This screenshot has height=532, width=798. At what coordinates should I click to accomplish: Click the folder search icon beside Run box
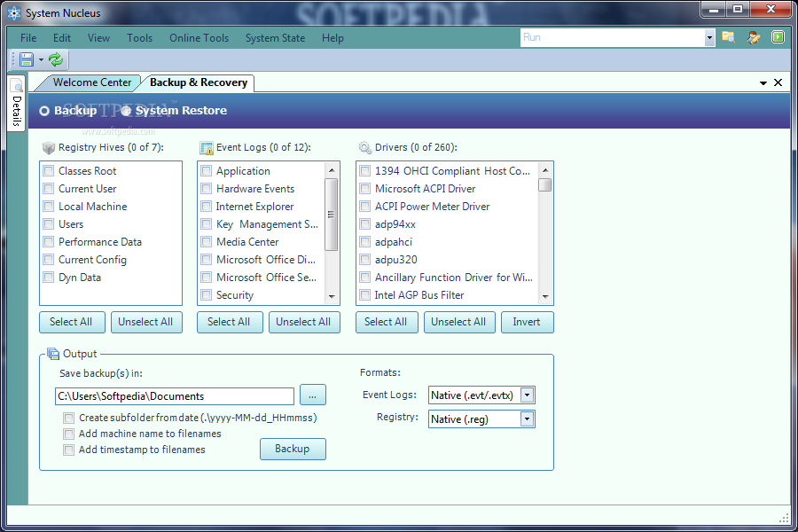(728, 37)
